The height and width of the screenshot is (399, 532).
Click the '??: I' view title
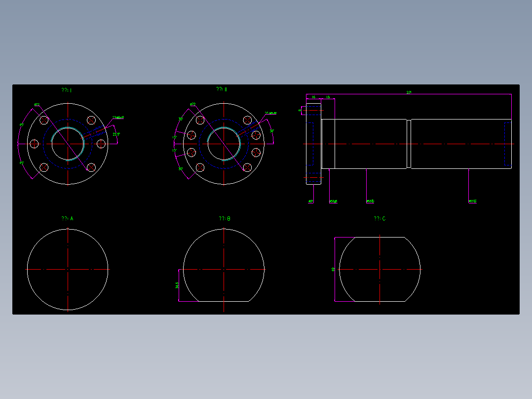(x=67, y=90)
